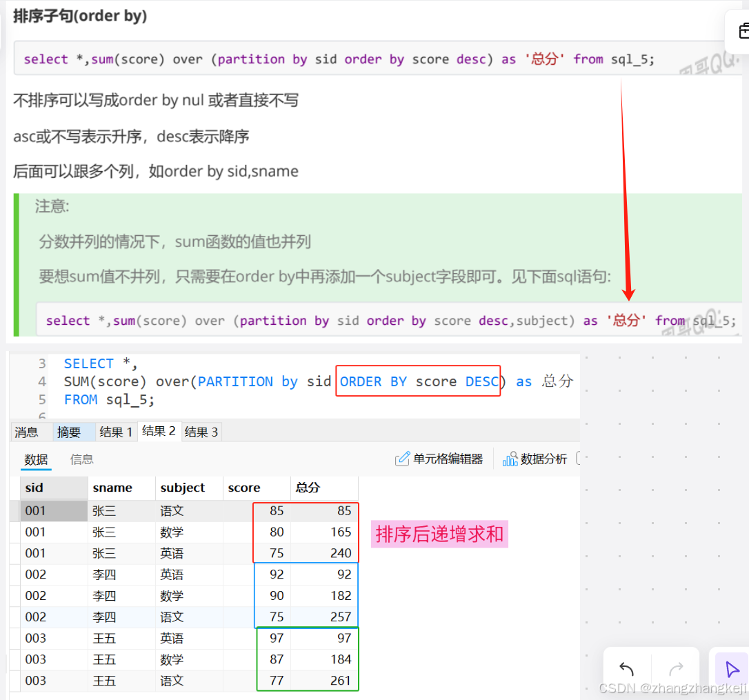Image resolution: width=749 pixels, height=700 pixels.
Task: Select 总分 cell 261
Action: (324, 681)
